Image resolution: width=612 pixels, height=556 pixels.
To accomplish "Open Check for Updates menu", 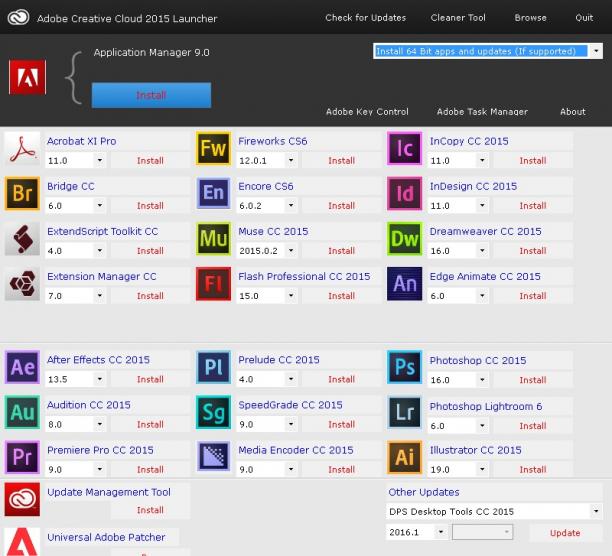I will (x=365, y=18).
